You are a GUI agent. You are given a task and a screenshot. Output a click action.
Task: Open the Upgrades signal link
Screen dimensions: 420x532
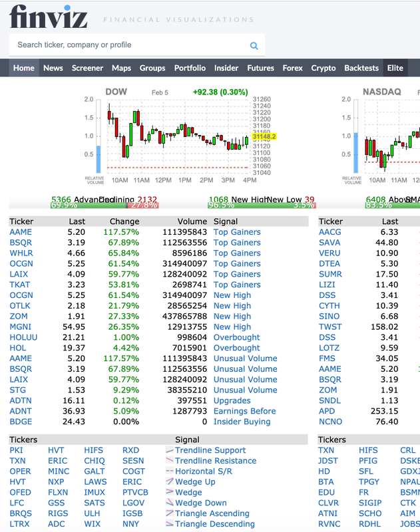click(232, 400)
